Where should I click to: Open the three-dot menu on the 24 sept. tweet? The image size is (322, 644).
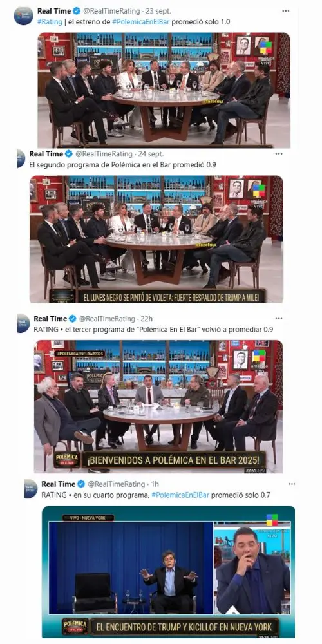tap(279, 154)
